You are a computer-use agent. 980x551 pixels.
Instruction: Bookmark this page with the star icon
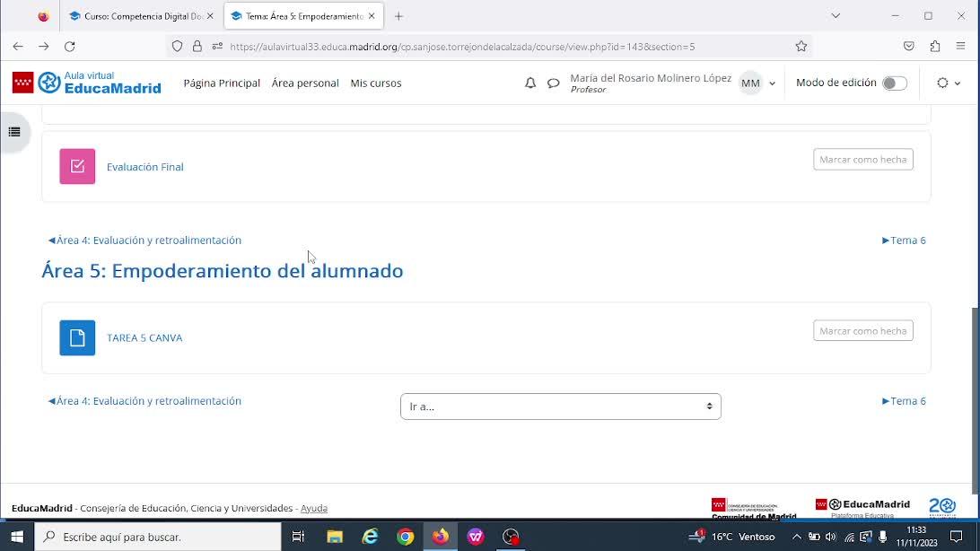[801, 47]
